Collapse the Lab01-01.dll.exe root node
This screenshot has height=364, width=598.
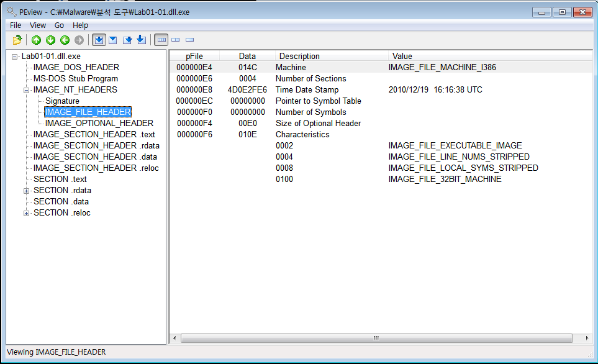tap(14, 57)
